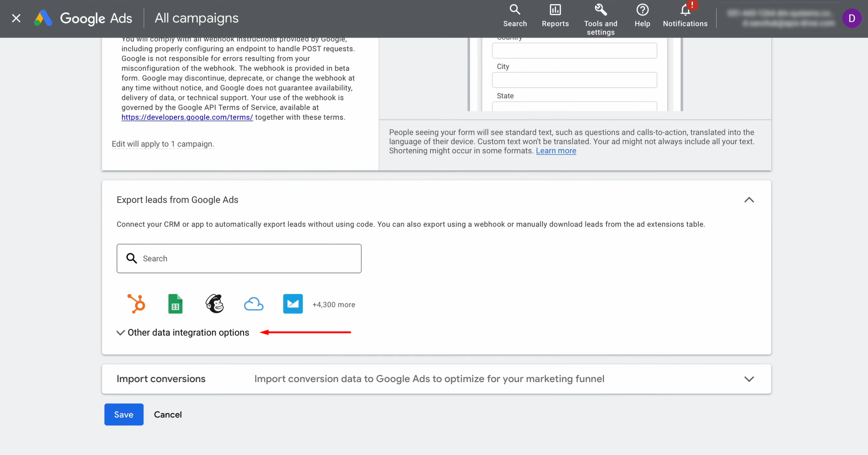The image size is (868, 455).
Task: Open the Learn more link
Action: click(556, 150)
